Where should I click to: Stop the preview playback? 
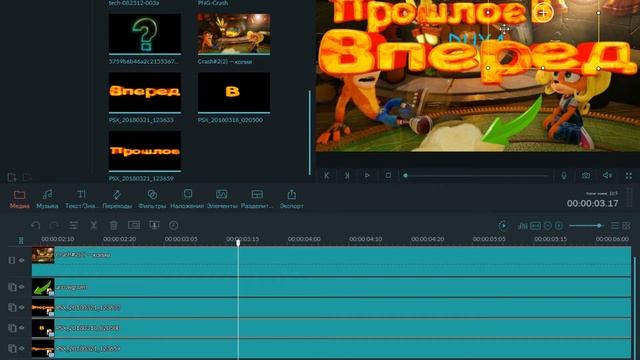(x=388, y=176)
